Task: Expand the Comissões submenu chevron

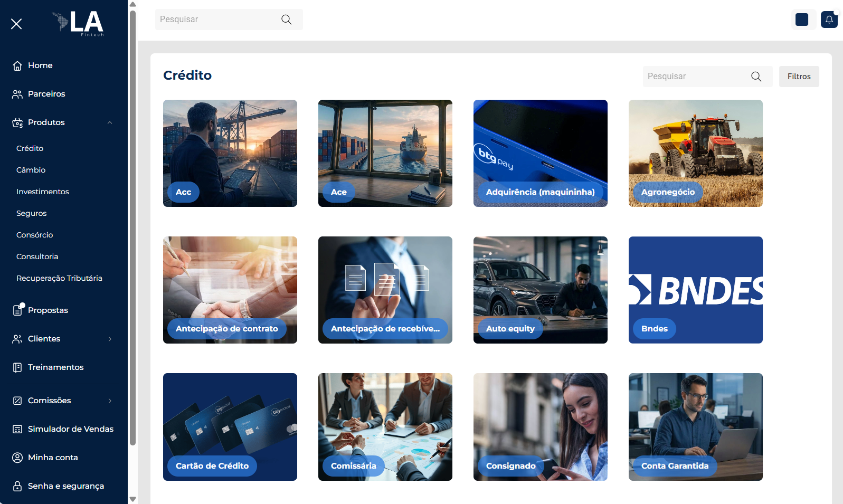Action: (x=110, y=401)
